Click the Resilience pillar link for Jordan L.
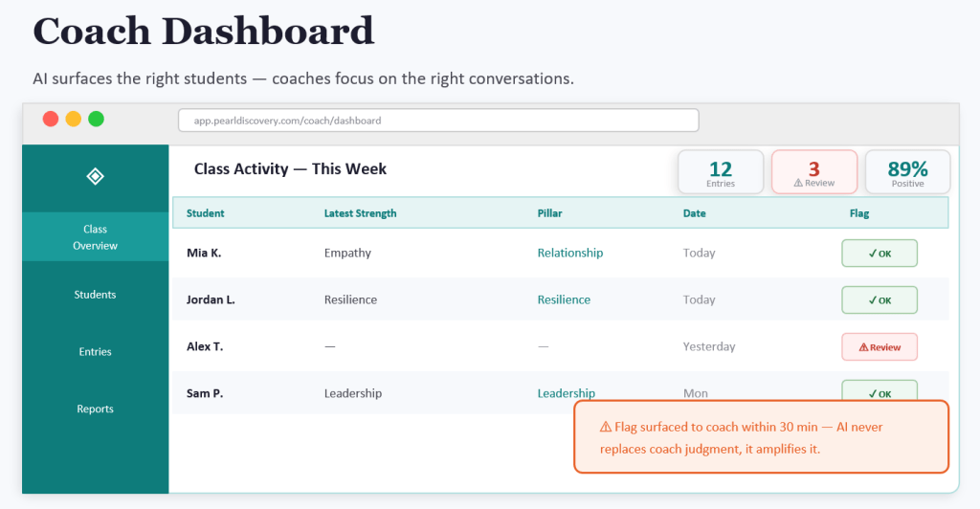980x509 pixels. click(x=564, y=299)
